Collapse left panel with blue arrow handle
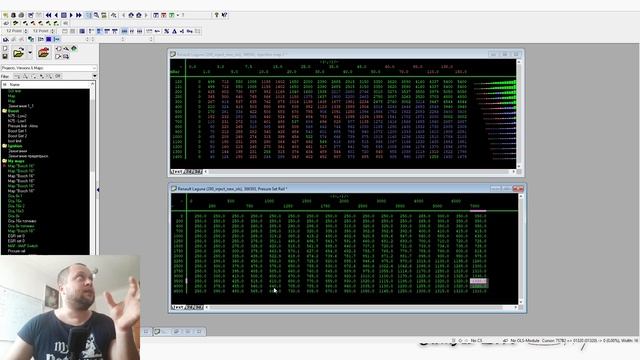The height and width of the screenshot is (360, 640). 98,190
